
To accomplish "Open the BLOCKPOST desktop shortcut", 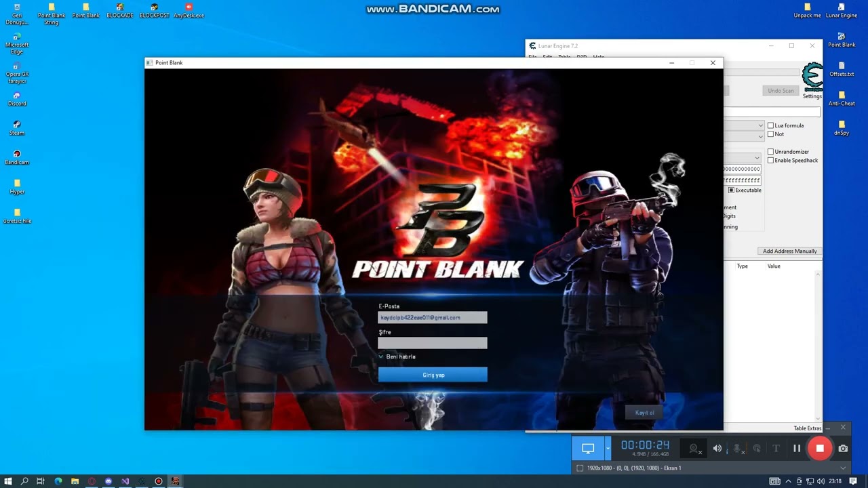I will [x=155, y=11].
